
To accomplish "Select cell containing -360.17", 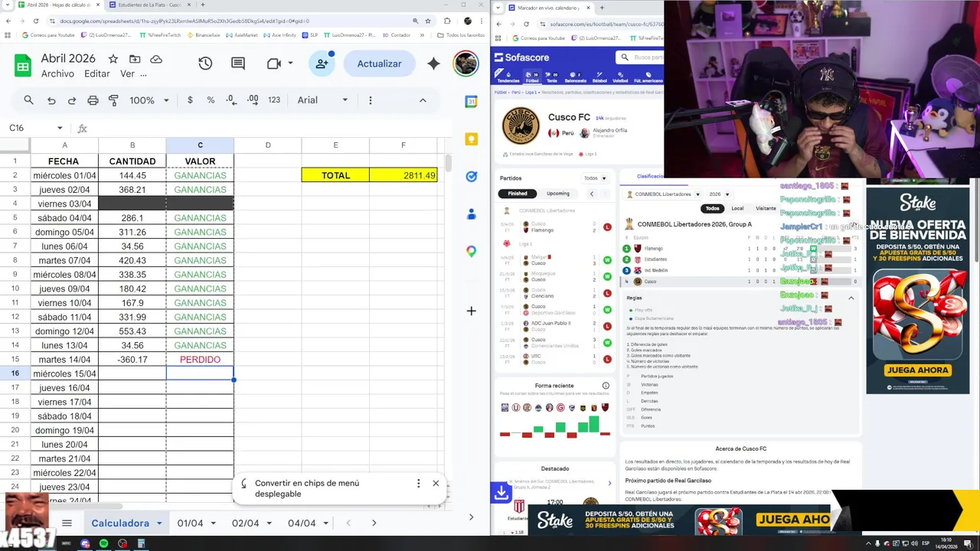I will pyautogui.click(x=132, y=360).
